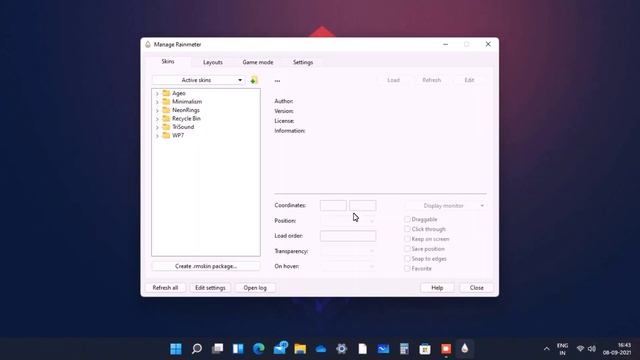Click the WP7 folder icon
Screen dimensions: 640x360
point(166,136)
